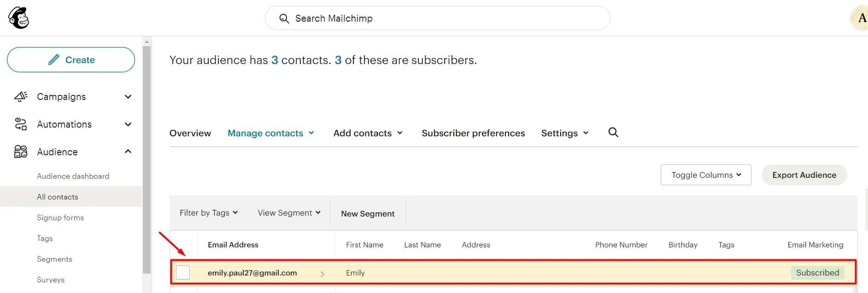This screenshot has height=293, width=868.
Task: Open the Settings dropdown menu
Action: [565, 133]
